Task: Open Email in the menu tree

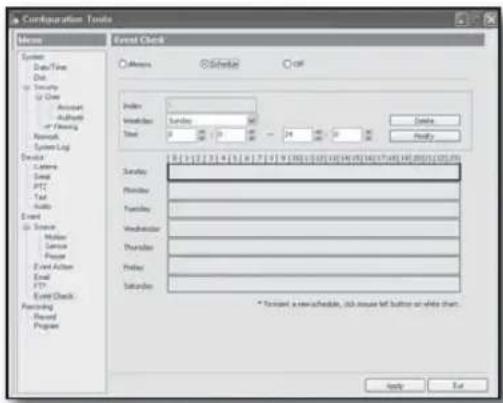Action: point(42,277)
